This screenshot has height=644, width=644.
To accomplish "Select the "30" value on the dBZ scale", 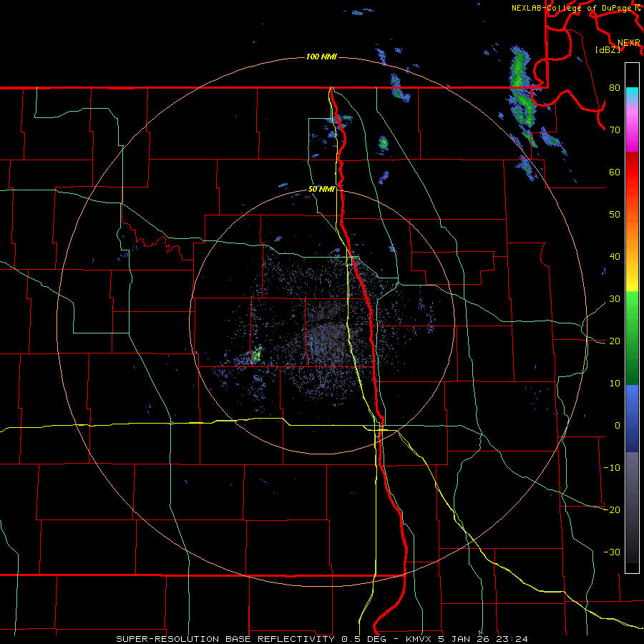I will pyautogui.click(x=615, y=299).
